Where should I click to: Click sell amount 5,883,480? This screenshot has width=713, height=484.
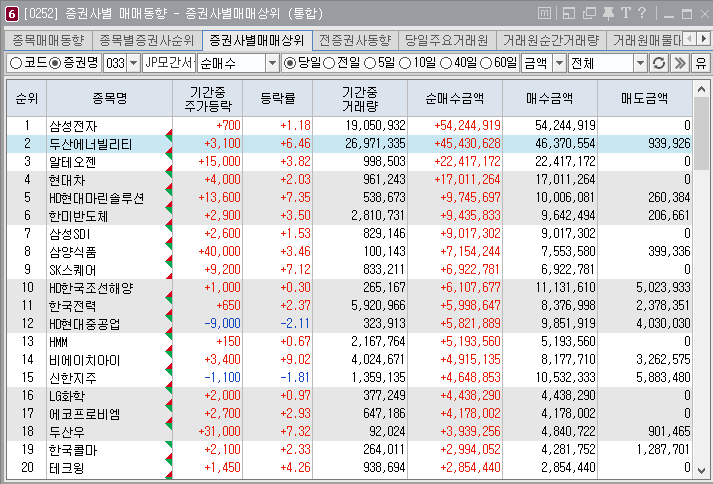(663, 377)
